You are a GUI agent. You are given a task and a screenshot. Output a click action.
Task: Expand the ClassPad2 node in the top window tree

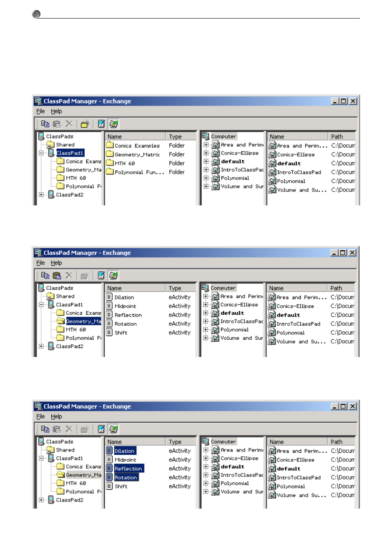pyautogui.click(x=41, y=195)
